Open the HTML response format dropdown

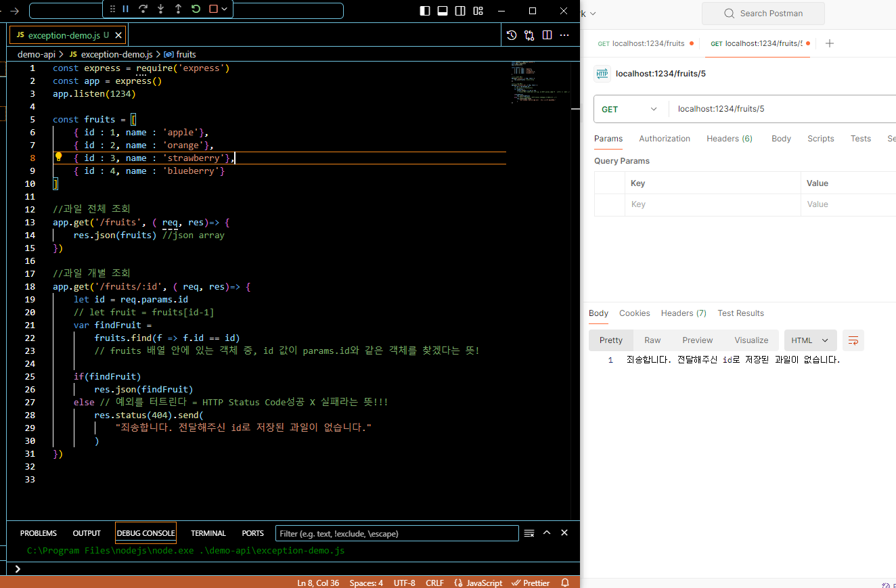click(810, 340)
